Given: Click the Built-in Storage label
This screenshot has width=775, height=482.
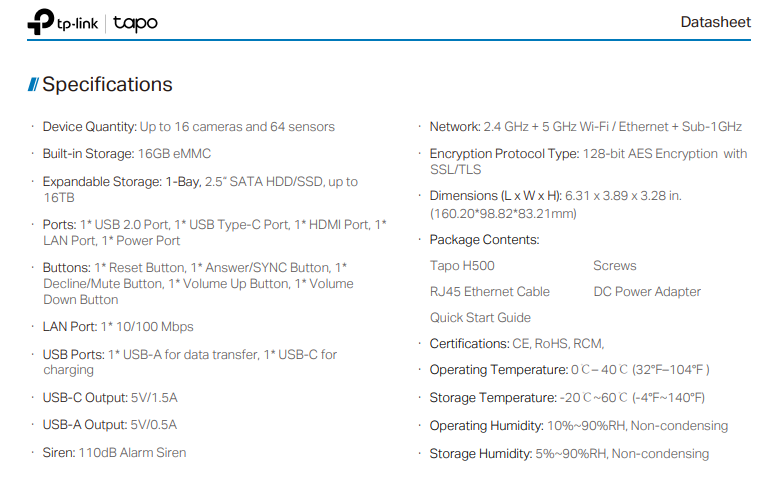Looking at the screenshot, I should click(x=88, y=153).
